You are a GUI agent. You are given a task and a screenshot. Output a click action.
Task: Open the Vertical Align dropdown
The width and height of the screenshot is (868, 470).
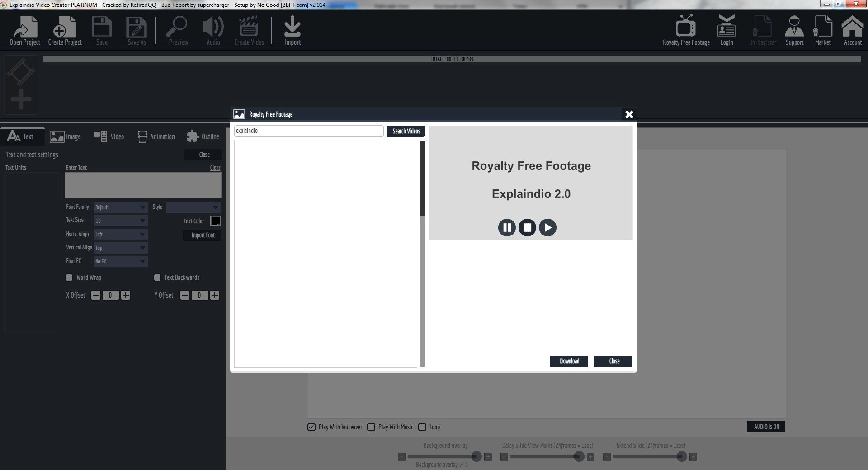point(120,248)
